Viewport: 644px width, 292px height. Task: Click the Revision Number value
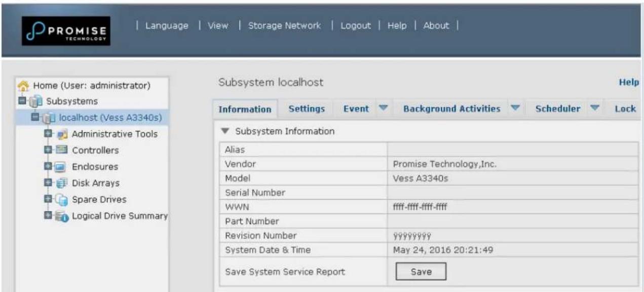tap(412, 236)
